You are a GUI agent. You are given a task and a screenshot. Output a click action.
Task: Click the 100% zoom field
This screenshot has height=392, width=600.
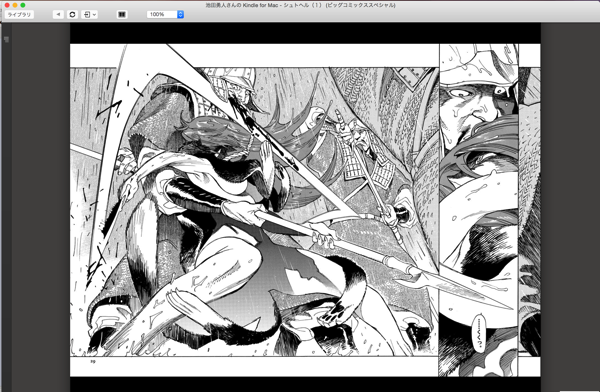click(162, 15)
